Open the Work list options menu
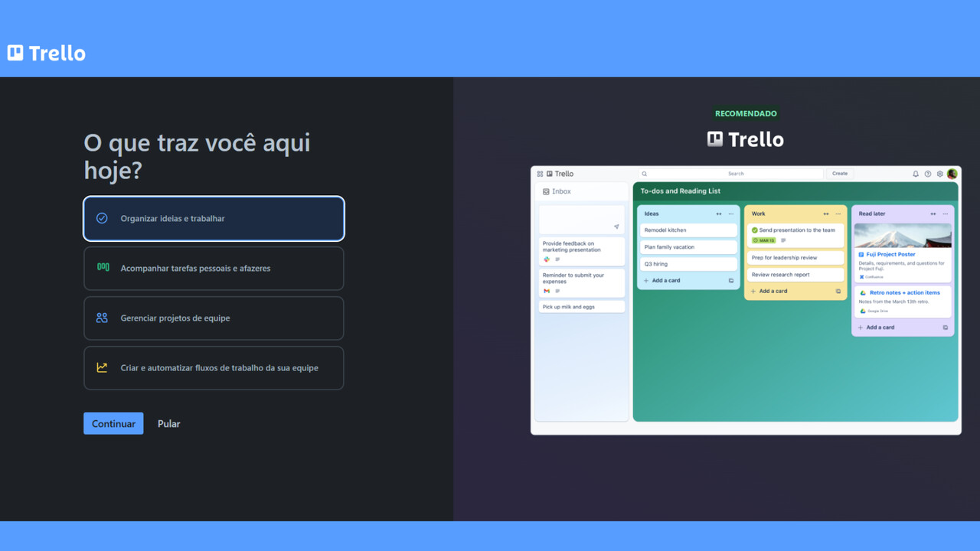 pyautogui.click(x=838, y=214)
